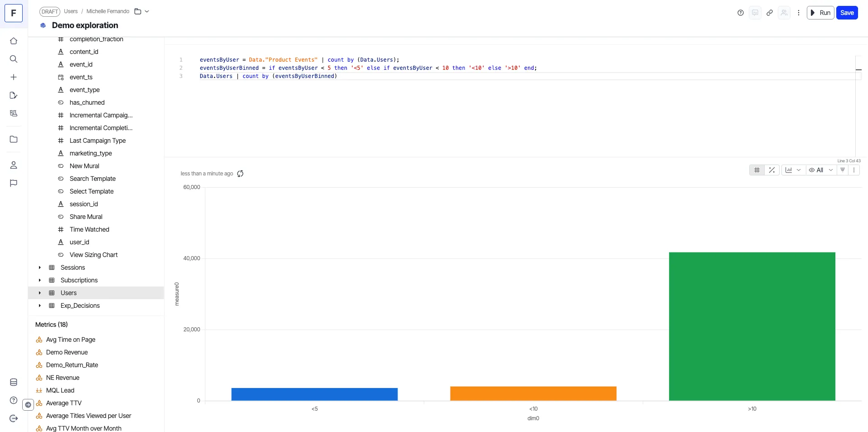868x432 pixels.
Task: Click the blue Save button
Action: (x=847, y=13)
